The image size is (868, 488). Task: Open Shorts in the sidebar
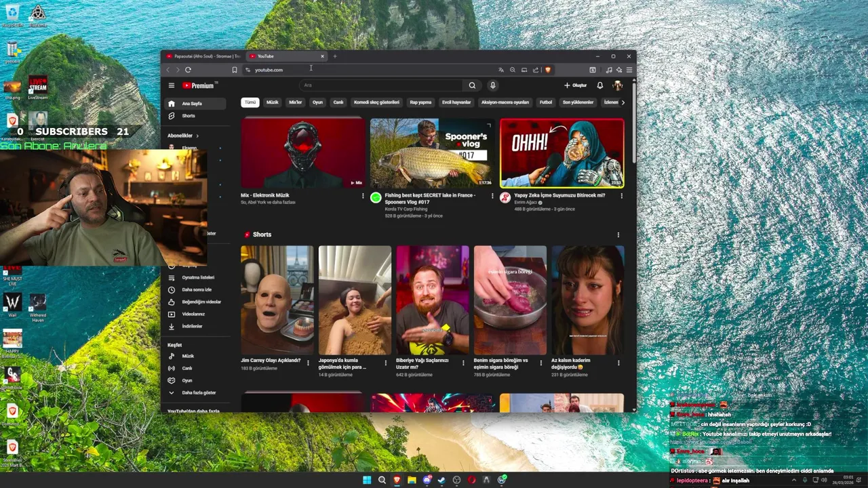[x=197, y=116]
